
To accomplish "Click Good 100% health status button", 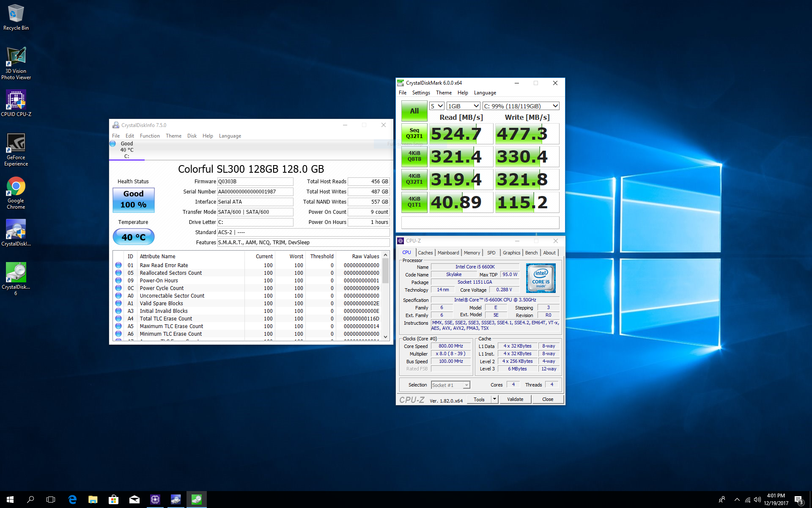I will [134, 199].
